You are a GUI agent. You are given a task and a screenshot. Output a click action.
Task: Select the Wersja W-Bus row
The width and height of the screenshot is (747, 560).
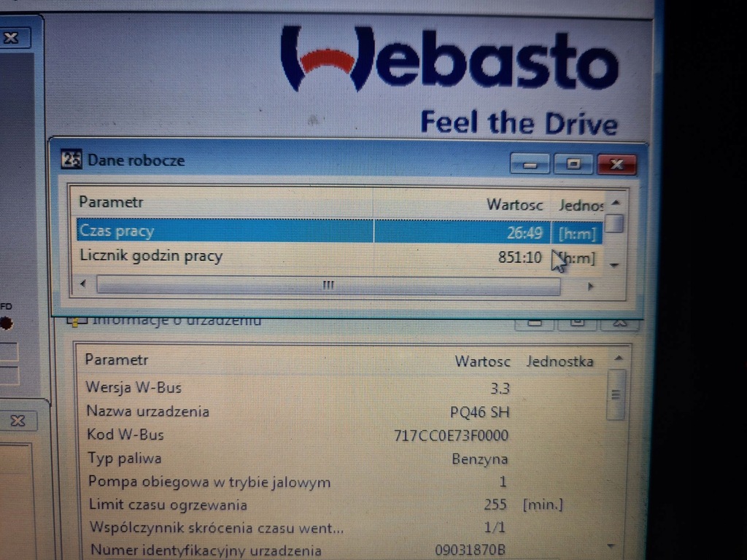[343, 388]
